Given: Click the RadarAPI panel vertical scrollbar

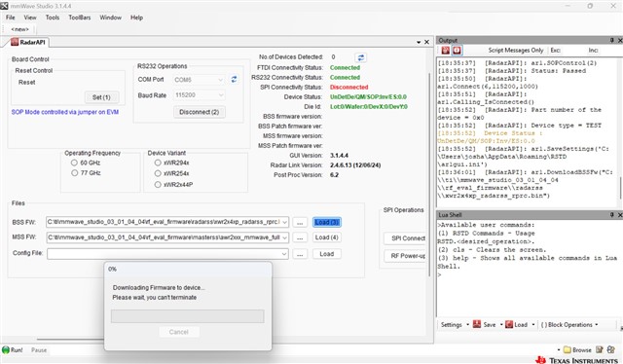Looking at the screenshot, I should pyautogui.click(x=428, y=175).
